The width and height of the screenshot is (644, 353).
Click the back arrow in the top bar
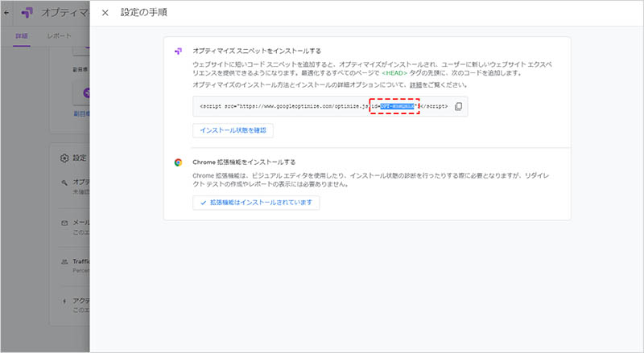pyautogui.click(x=7, y=13)
